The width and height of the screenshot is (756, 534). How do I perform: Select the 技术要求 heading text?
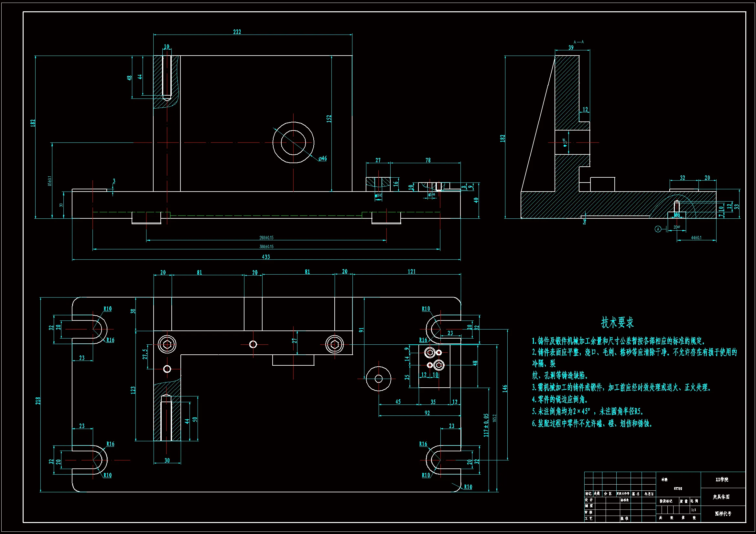617,322
